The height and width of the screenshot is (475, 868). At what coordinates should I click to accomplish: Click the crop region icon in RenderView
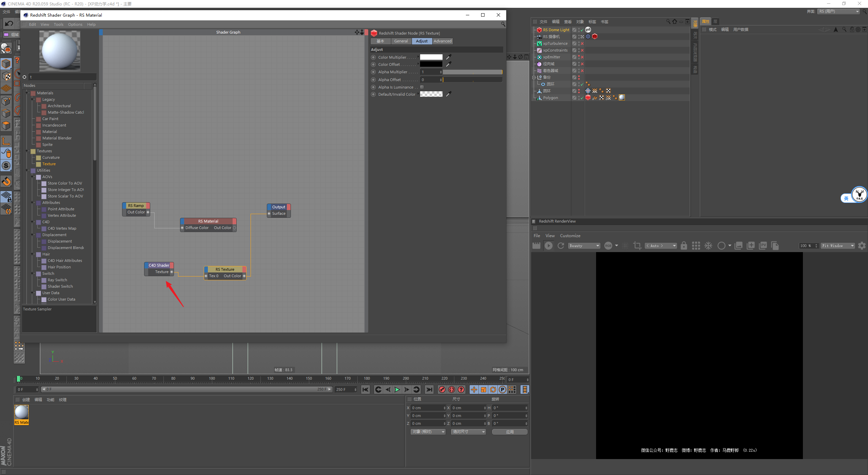pyautogui.click(x=637, y=246)
